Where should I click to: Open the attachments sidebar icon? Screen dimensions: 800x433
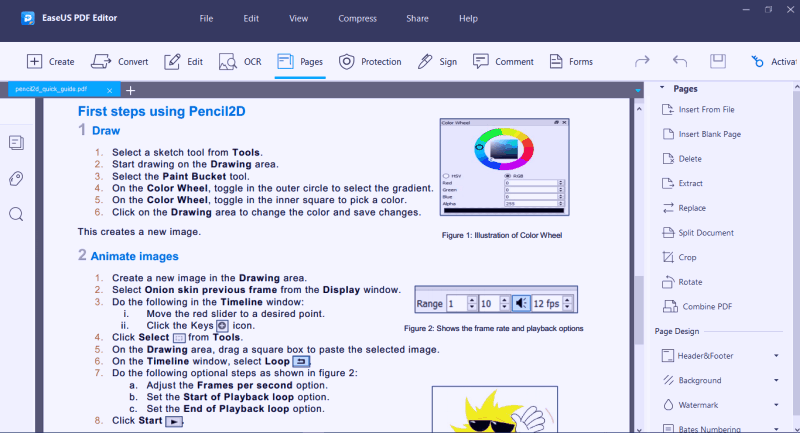pos(16,179)
